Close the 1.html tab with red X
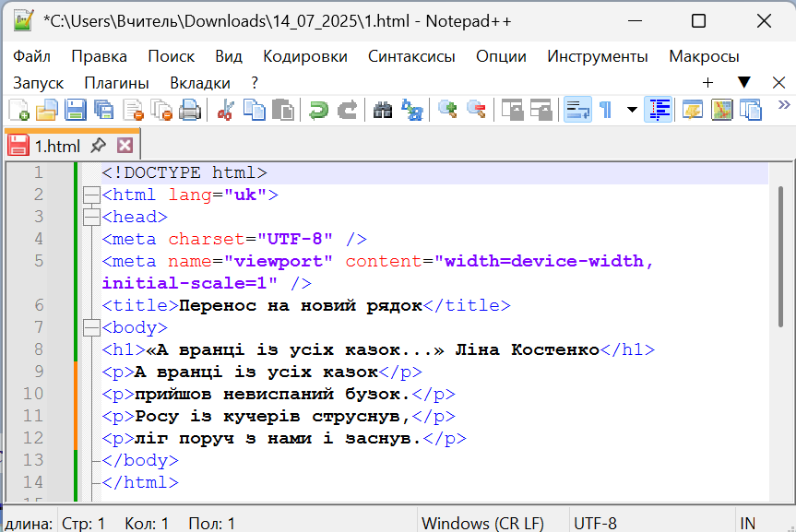Image resolution: width=796 pixels, height=532 pixels. (125, 146)
